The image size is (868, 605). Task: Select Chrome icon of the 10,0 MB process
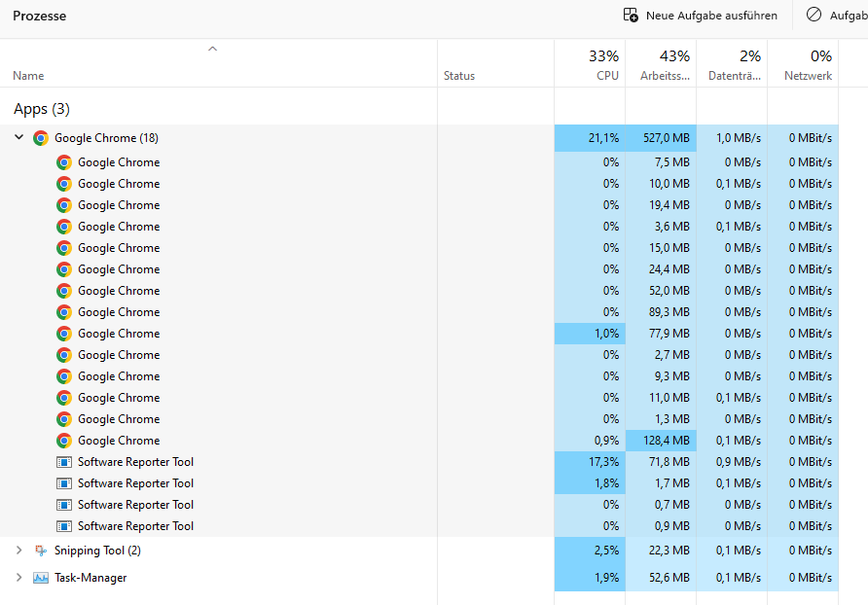tap(64, 184)
